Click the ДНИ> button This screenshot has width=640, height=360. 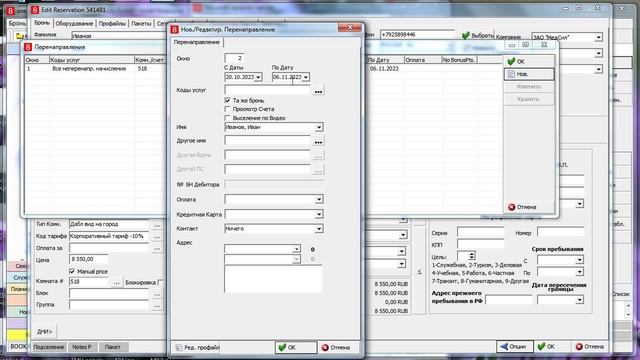click(x=44, y=331)
